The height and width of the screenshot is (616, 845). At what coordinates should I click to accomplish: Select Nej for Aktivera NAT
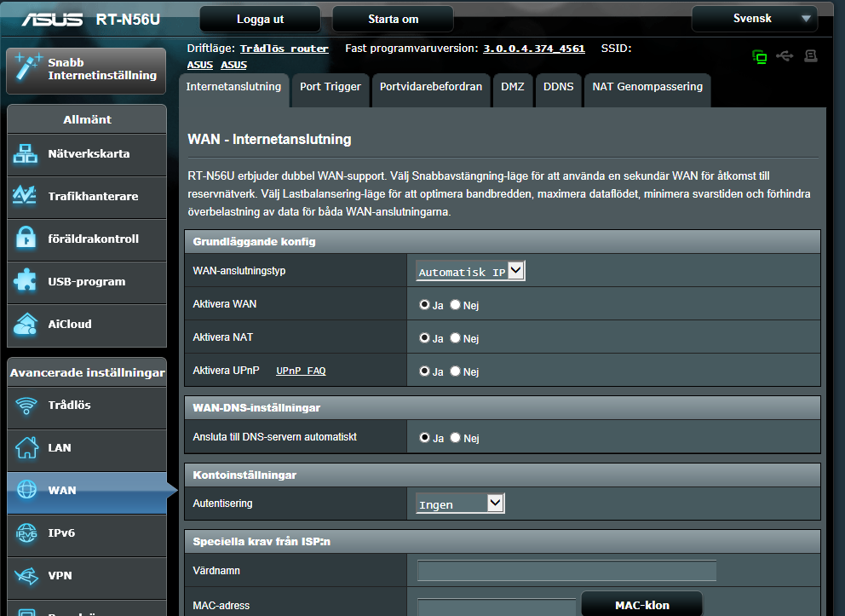(x=456, y=338)
